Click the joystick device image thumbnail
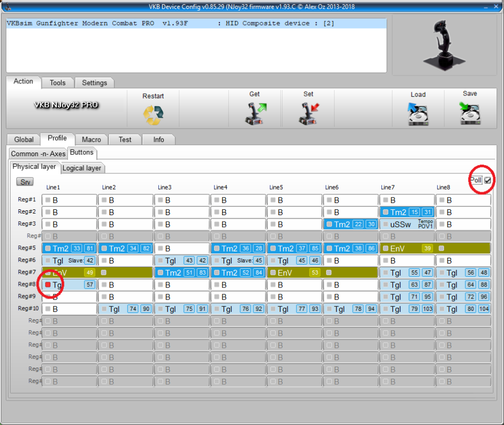The width and height of the screenshot is (504, 425). click(x=443, y=45)
